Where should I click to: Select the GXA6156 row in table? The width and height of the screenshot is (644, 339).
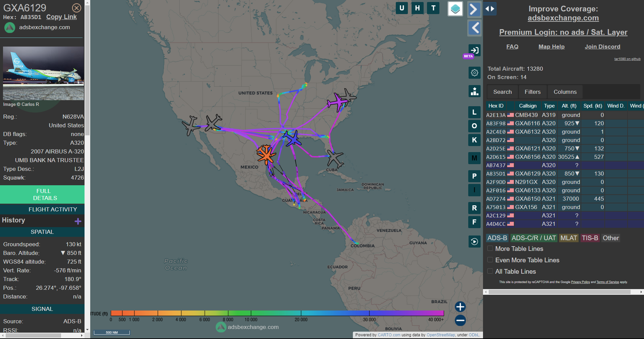point(565,157)
